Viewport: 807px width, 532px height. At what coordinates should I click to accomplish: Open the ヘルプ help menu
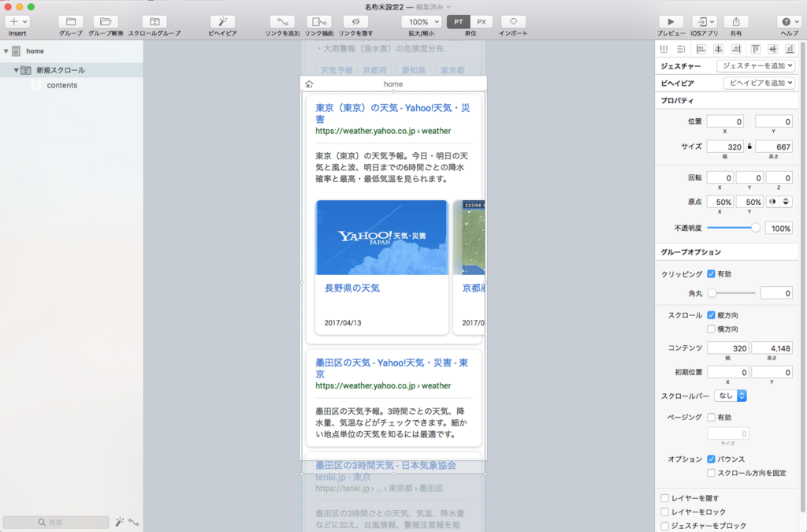789,21
